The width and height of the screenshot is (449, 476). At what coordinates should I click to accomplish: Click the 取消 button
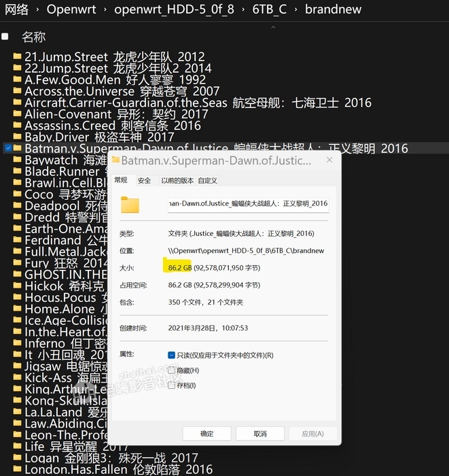(260, 434)
